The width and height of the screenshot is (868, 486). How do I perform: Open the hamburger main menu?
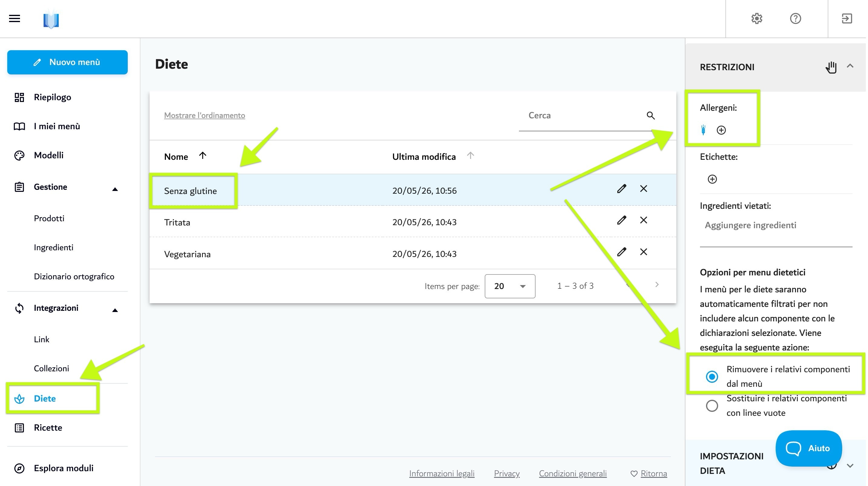point(15,18)
